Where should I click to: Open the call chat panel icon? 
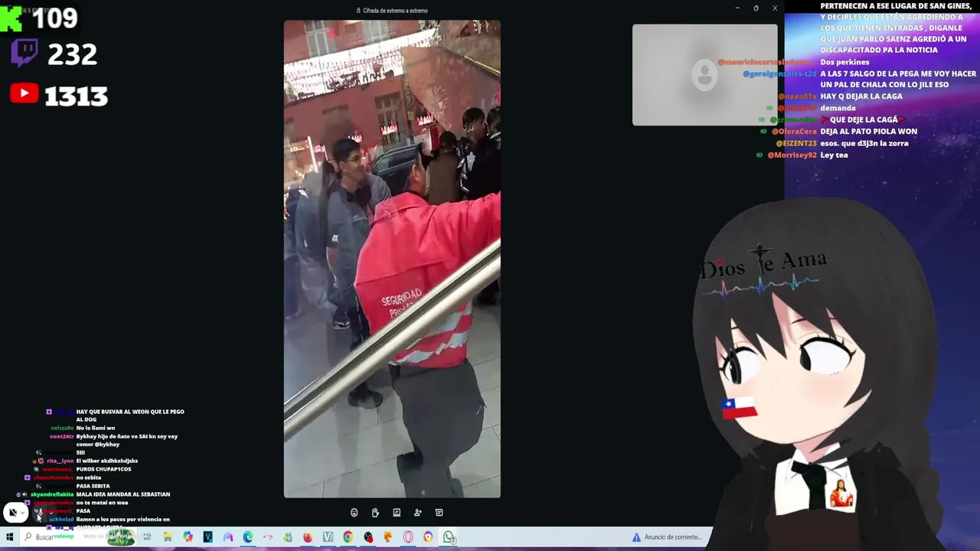[x=439, y=513]
